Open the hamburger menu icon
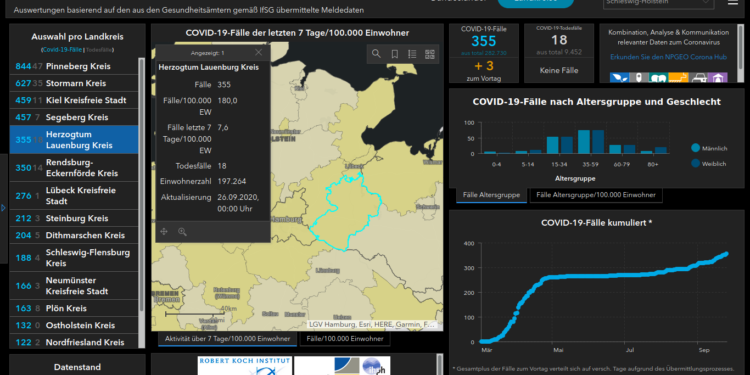The width and height of the screenshot is (750, 375). [732, 2]
